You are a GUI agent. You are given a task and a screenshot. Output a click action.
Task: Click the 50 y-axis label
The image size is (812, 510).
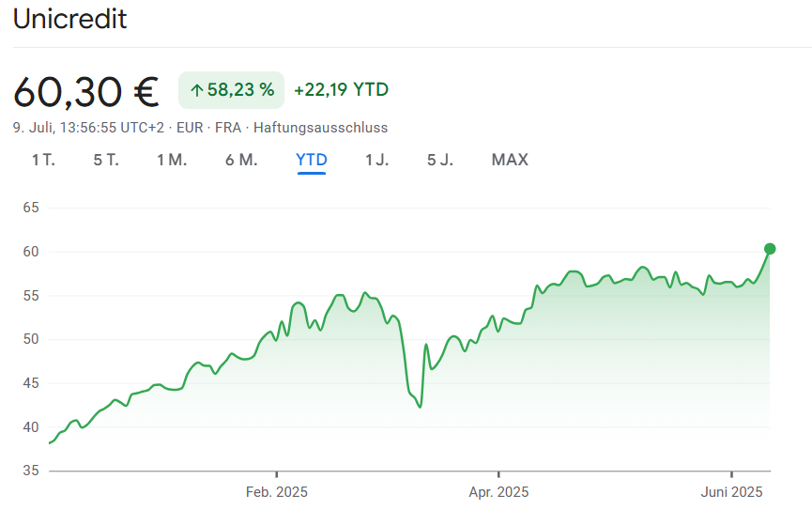(x=31, y=339)
